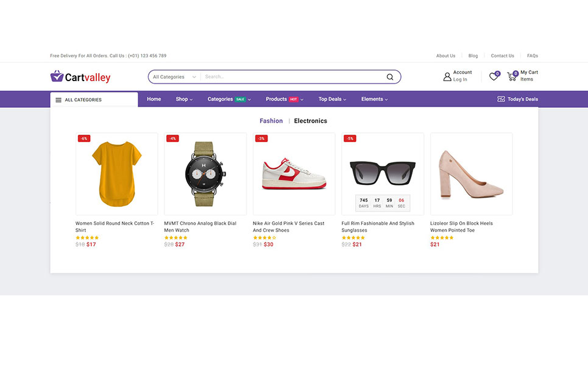
Task: Switch to the Electronics tab
Action: [310, 121]
